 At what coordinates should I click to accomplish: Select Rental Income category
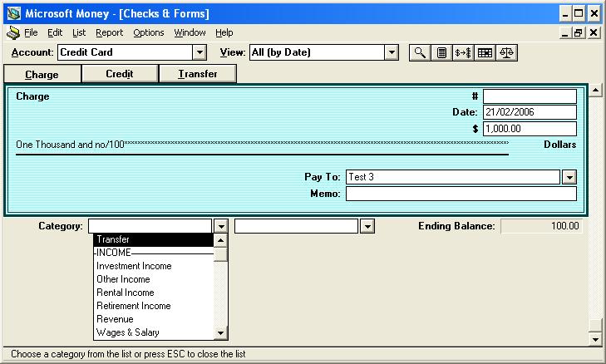[154, 293]
